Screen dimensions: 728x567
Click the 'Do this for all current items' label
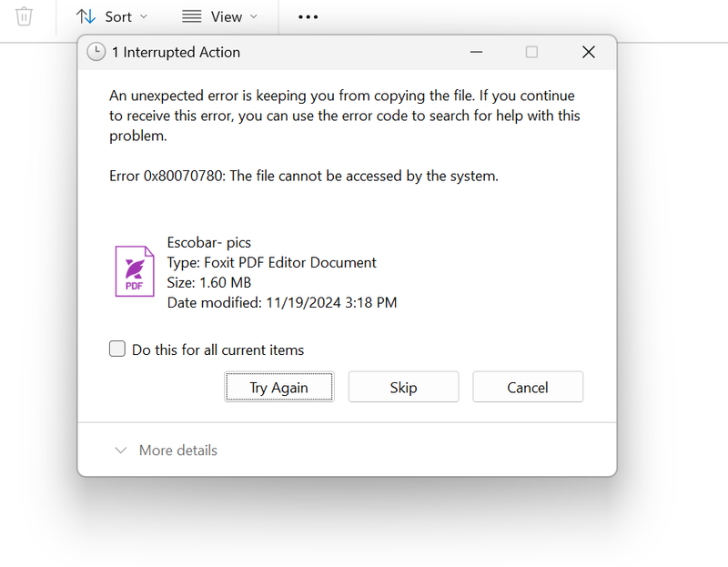(217, 349)
